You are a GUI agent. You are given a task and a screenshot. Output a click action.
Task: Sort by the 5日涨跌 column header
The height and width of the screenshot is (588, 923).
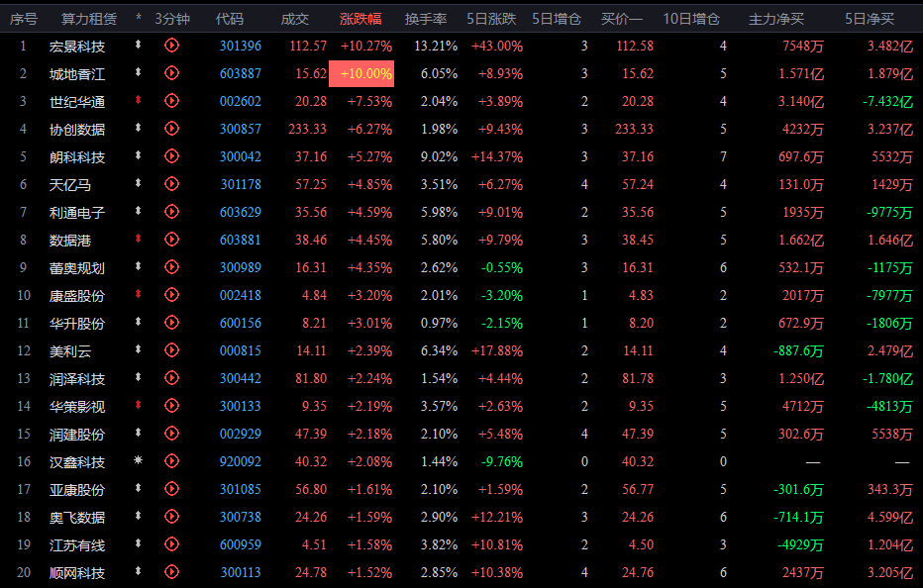pos(491,19)
